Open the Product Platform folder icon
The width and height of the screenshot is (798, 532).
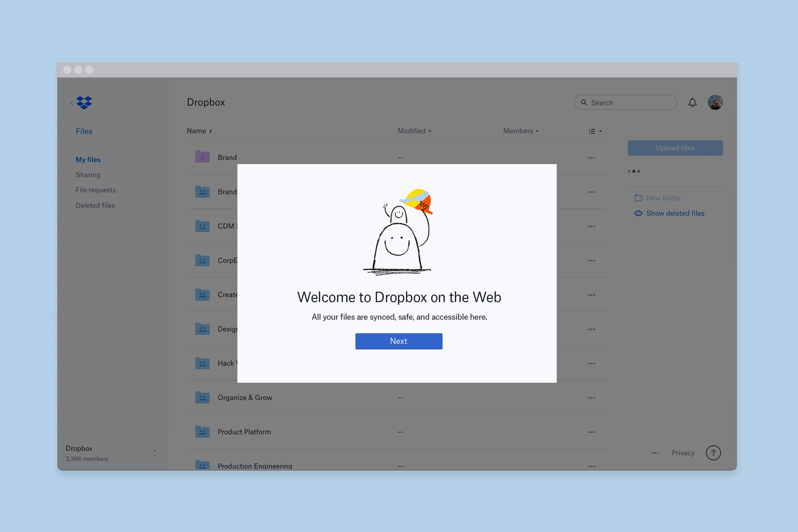tap(202, 431)
